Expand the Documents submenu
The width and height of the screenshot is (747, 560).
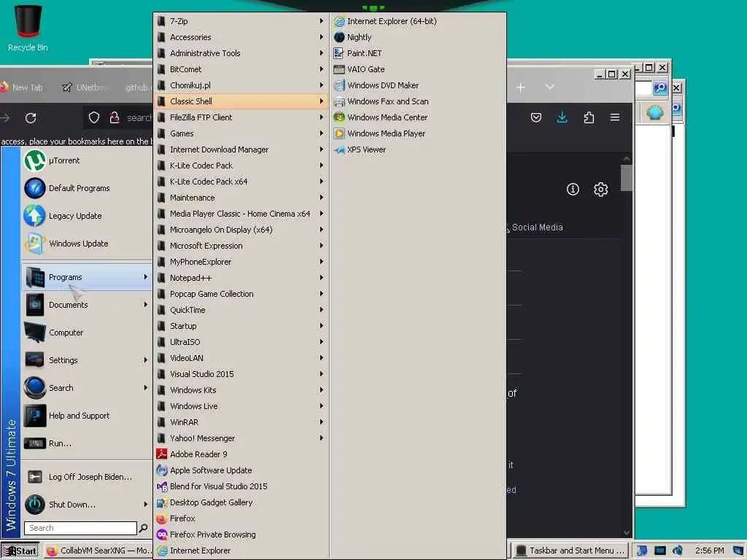point(87,305)
